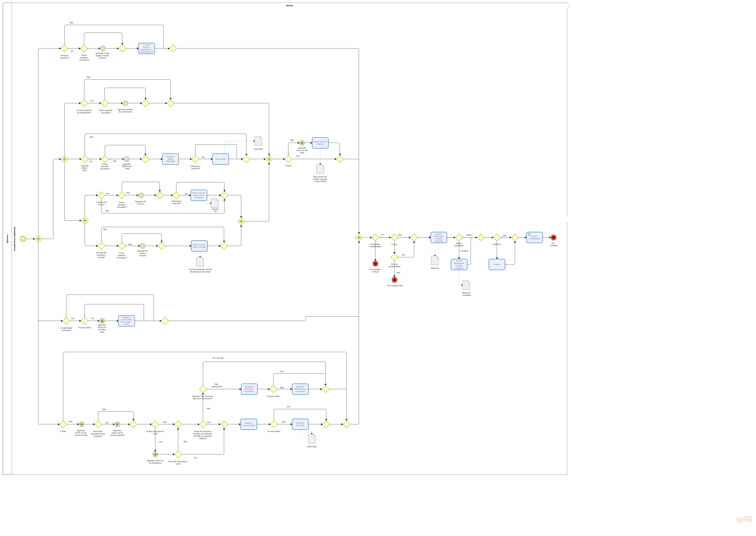Select the 'Marcado Não transmite Reinf sem movimento?' gateway
The image size is (756, 536).
coord(203,389)
